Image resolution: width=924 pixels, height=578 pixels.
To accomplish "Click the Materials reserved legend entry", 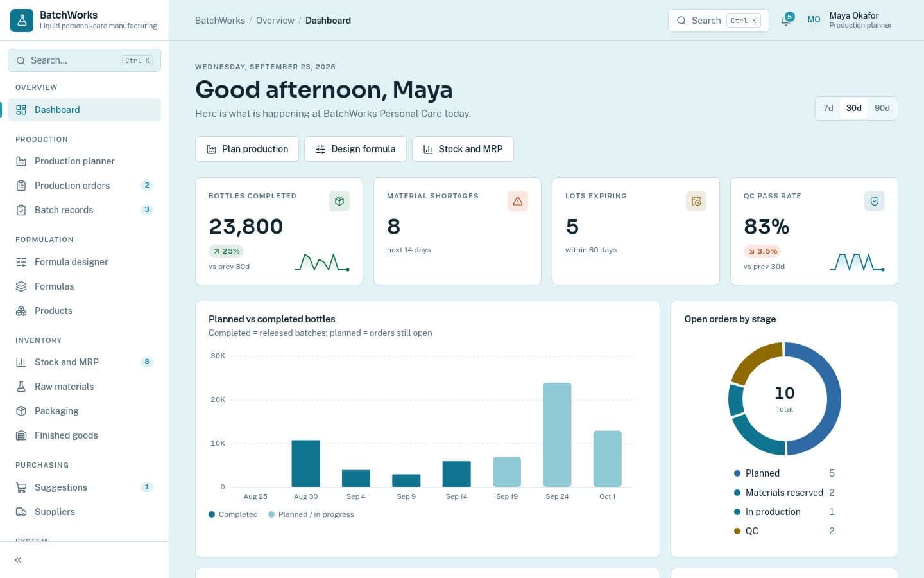I will point(784,493).
